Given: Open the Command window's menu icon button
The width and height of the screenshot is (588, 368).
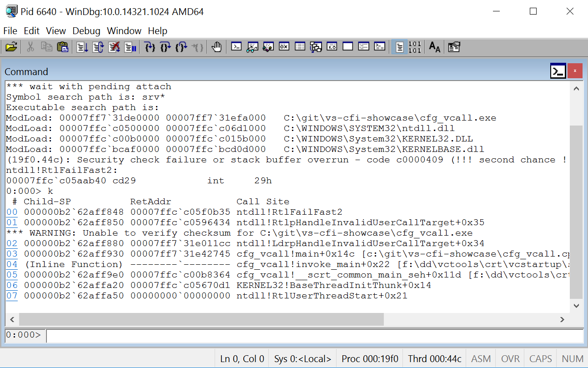Looking at the screenshot, I should (x=558, y=71).
